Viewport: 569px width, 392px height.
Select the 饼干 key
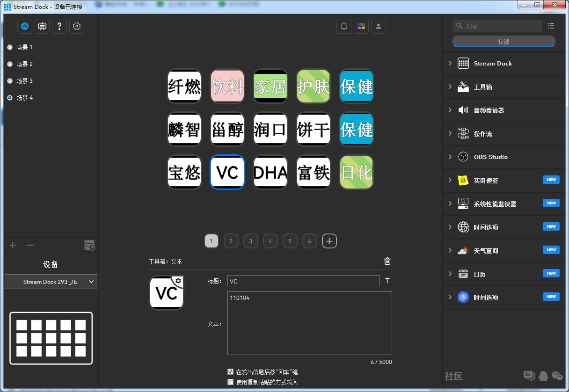pyautogui.click(x=314, y=130)
